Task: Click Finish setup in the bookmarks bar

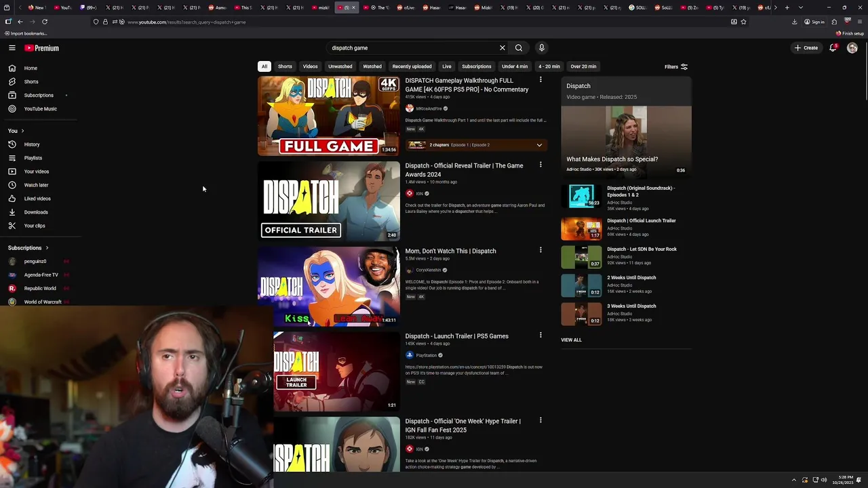Action: [x=850, y=33]
